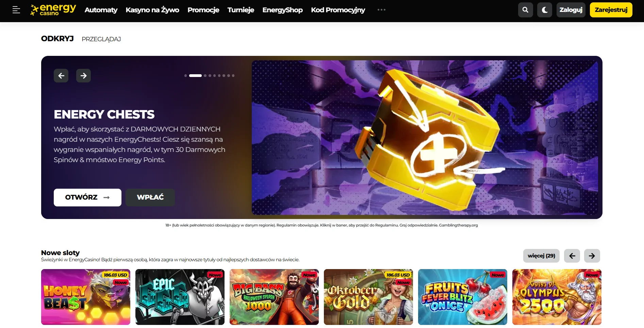Open Turnieje menu item

tap(241, 10)
